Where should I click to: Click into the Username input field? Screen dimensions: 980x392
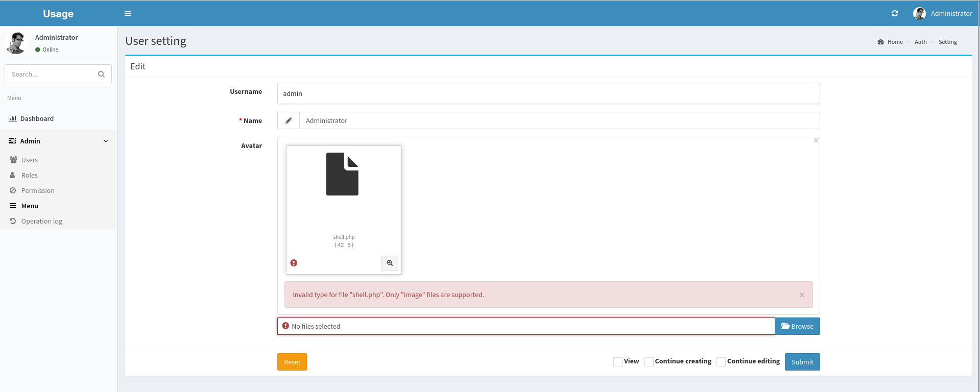coord(548,93)
